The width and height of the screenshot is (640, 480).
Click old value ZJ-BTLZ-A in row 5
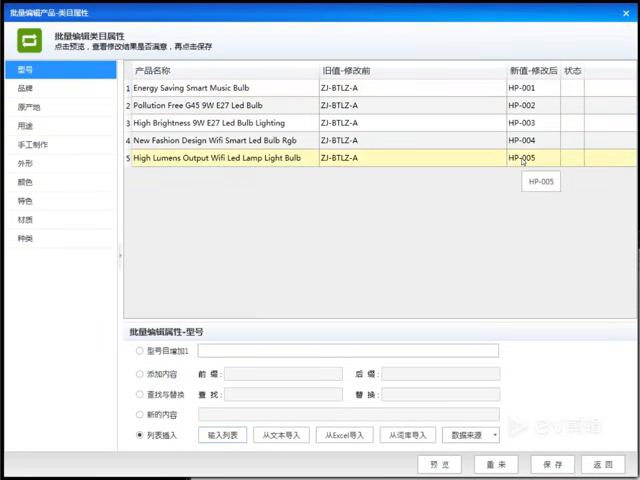[x=413, y=158]
